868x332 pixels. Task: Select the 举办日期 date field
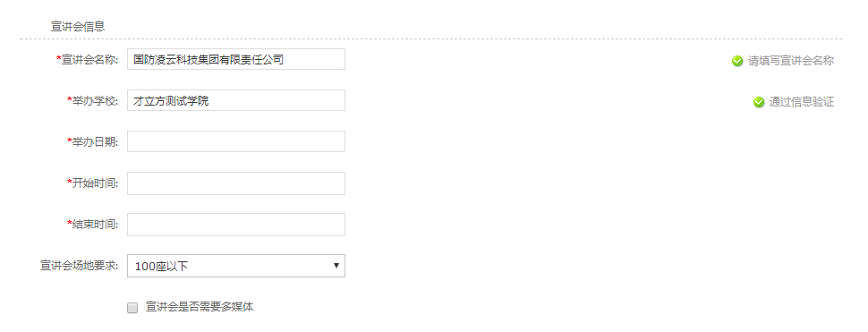(x=236, y=141)
